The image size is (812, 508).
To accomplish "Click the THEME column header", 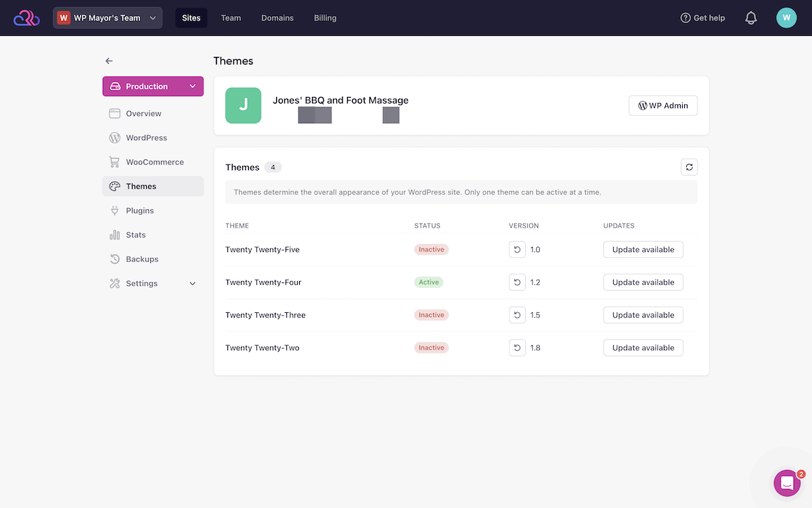I will (238, 226).
